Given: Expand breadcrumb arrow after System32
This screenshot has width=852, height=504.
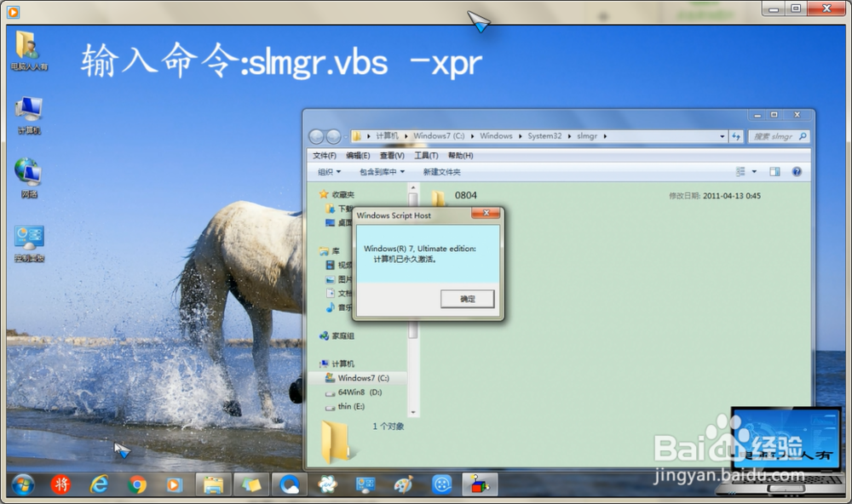Looking at the screenshot, I should (569, 136).
